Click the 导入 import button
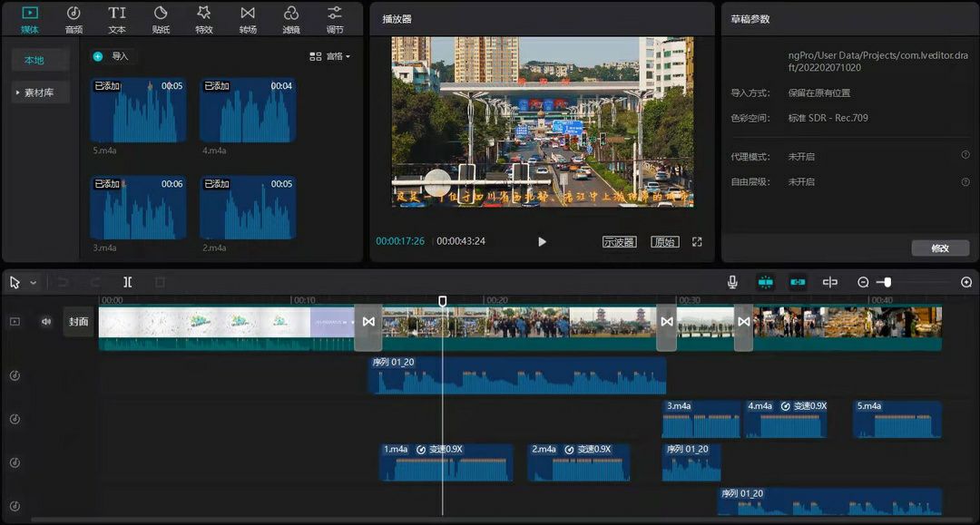 coord(112,56)
